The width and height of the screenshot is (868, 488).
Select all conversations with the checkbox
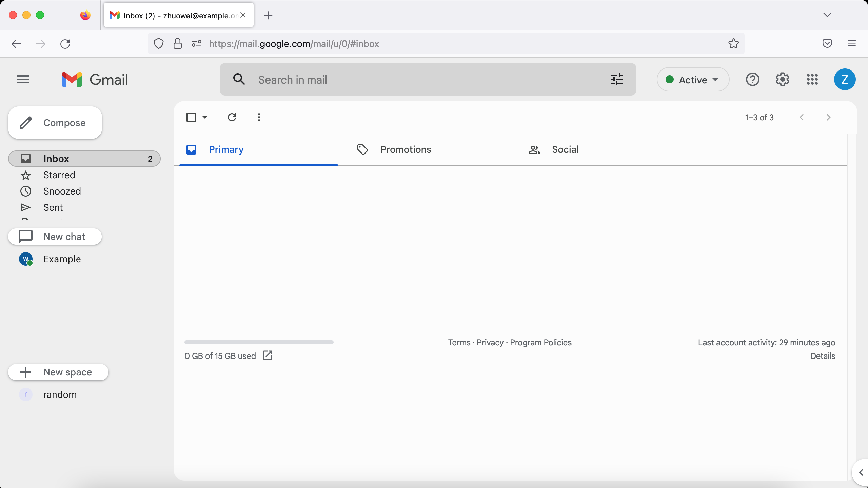[192, 117]
